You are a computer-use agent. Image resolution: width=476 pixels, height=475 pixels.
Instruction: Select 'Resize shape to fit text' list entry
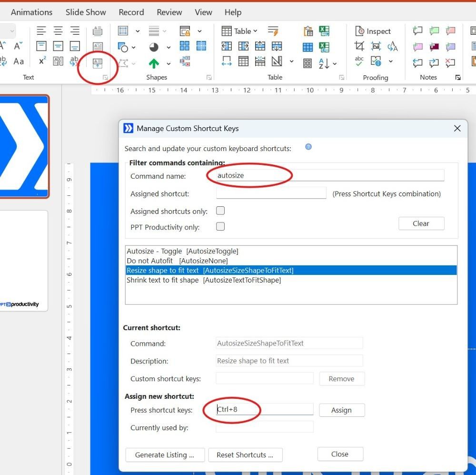pos(291,270)
